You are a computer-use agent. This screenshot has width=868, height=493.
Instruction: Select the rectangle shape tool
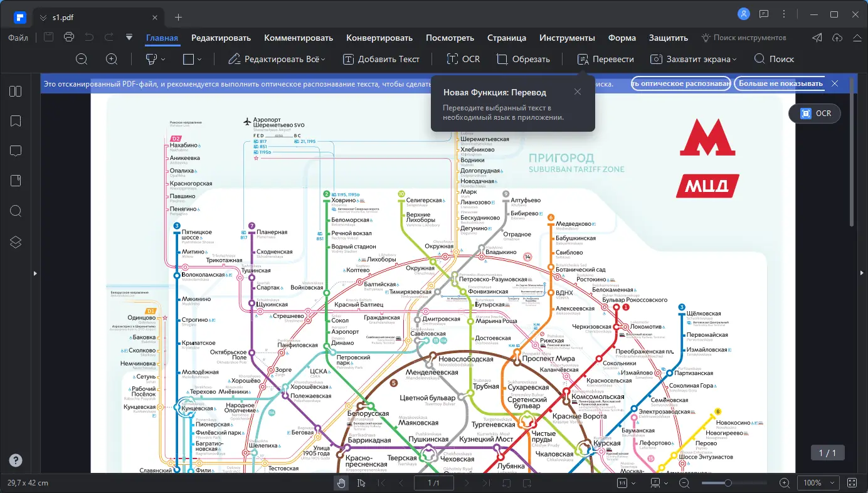188,59
